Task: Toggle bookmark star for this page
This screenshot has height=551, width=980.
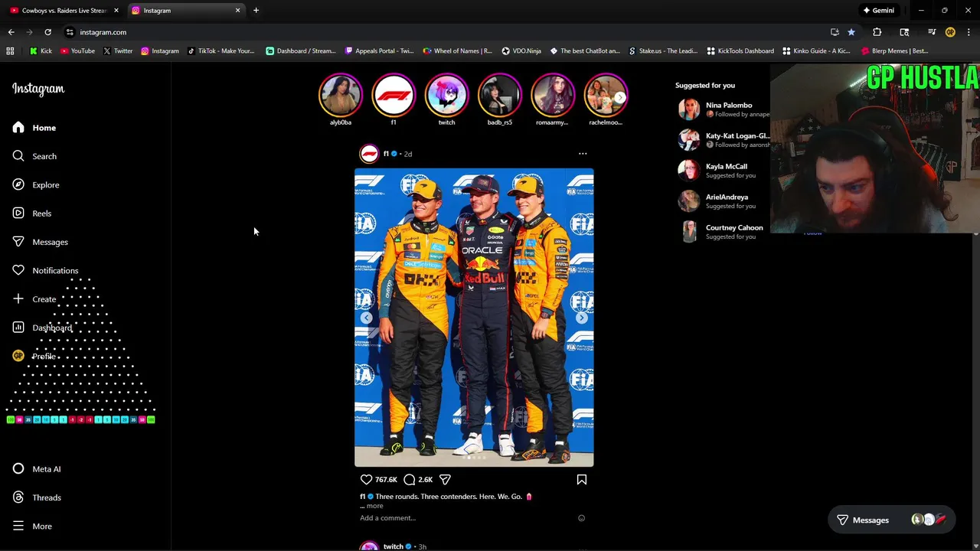Action: [851, 32]
